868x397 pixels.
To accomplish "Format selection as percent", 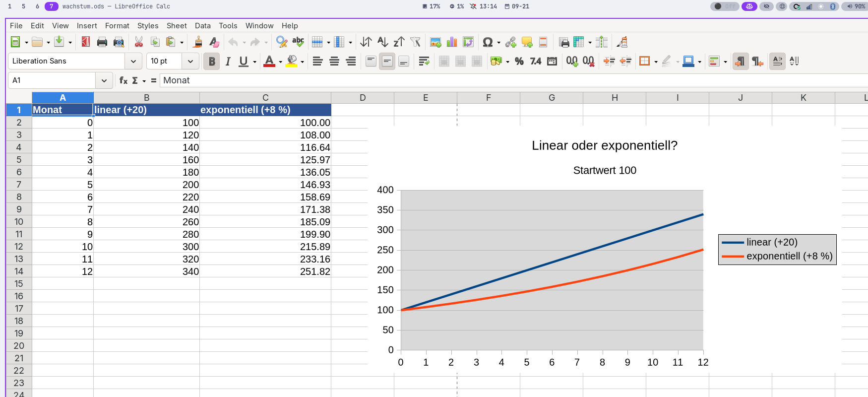I will click(519, 61).
